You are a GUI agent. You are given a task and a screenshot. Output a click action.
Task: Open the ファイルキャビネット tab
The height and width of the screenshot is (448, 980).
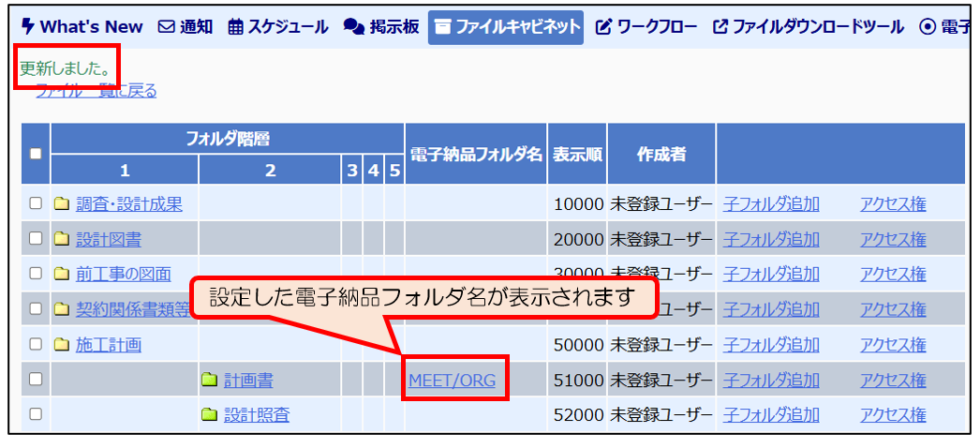click(506, 27)
